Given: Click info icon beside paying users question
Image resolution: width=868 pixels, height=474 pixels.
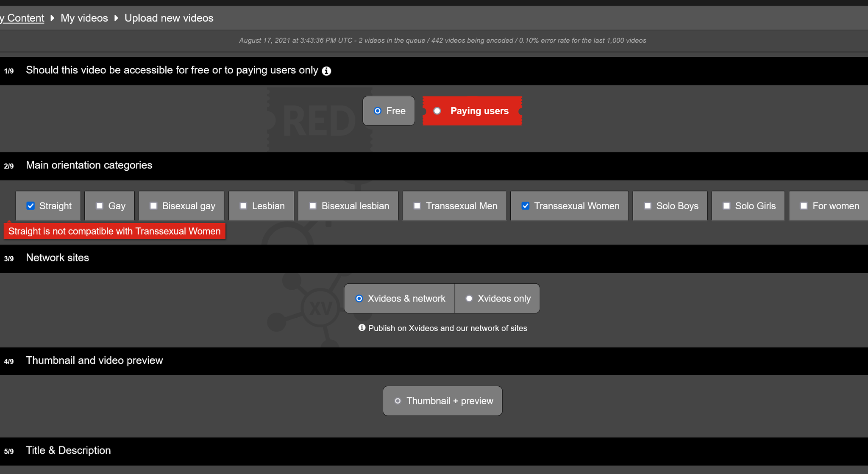Looking at the screenshot, I should [x=326, y=71].
